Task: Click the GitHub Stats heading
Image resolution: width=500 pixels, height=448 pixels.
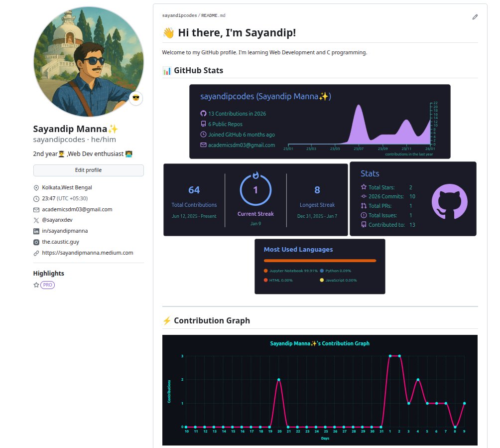Action: (198, 71)
